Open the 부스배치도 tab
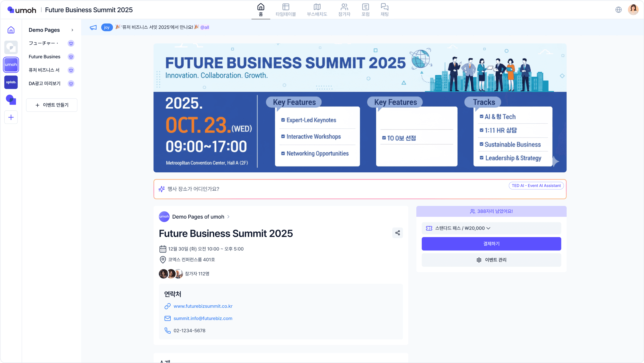The height and width of the screenshot is (363, 644). tap(317, 10)
